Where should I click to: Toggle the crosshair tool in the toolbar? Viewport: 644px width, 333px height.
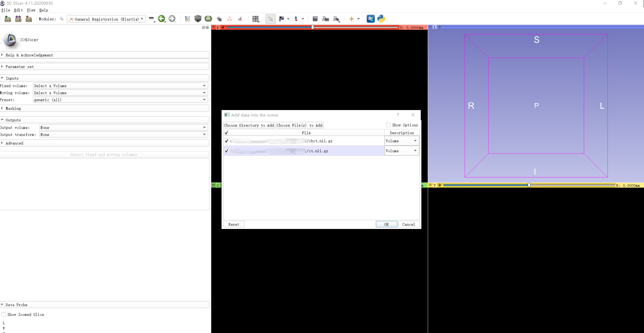pos(352,19)
